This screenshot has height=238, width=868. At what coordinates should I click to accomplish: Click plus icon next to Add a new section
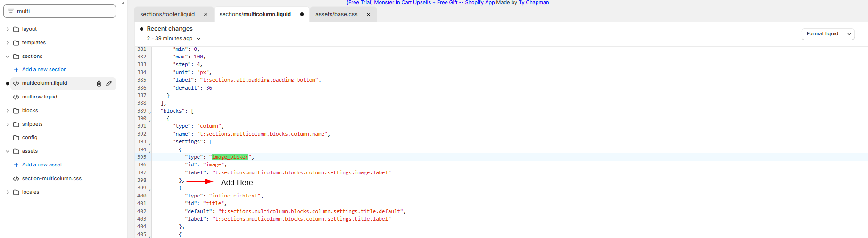click(x=16, y=70)
